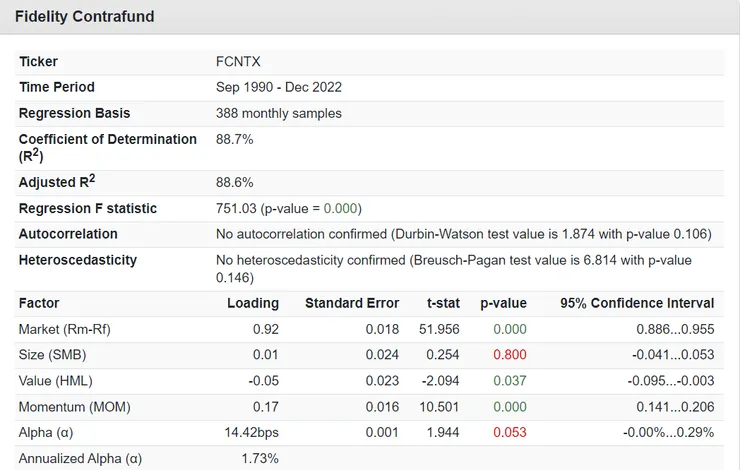Select the Market (Rm-Rf) factor row label
This screenshot has width=740, height=470.
[x=66, y=329]
